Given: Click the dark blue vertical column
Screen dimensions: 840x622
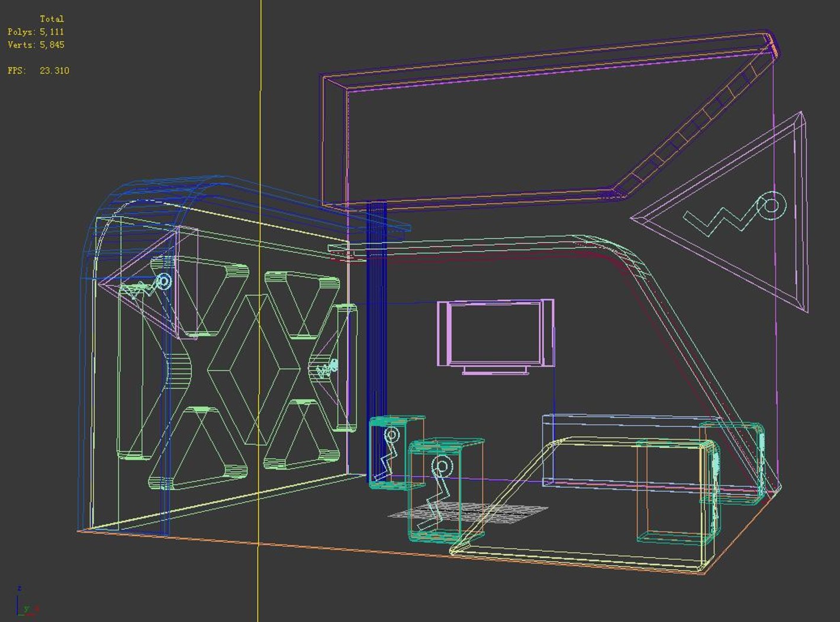Looking at the screenshot, I should tap(377, 341).
